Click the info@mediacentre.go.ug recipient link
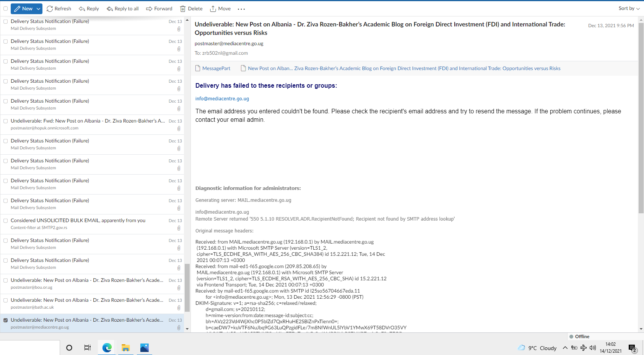Image resolution: width=644 pixels, height=355 pixels. coord(222,99)
